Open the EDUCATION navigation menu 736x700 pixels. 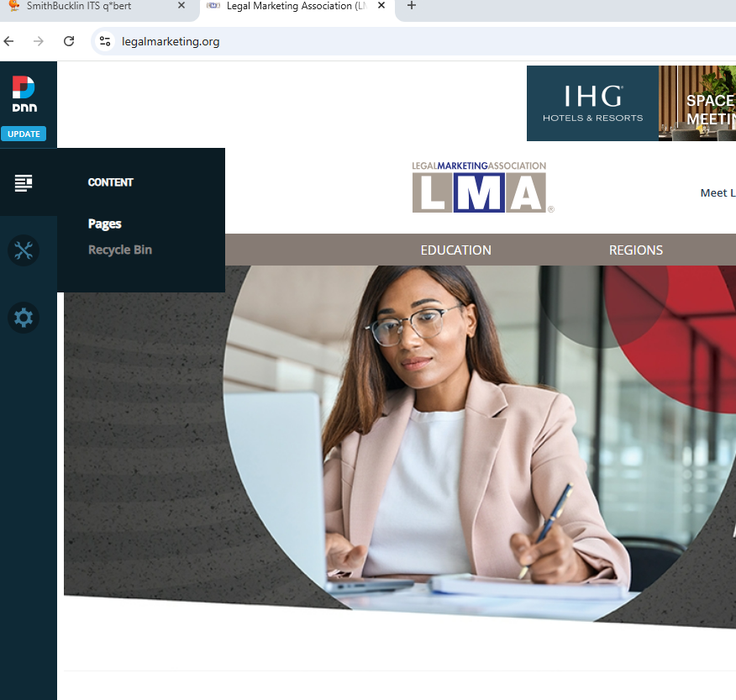point(455,250)
